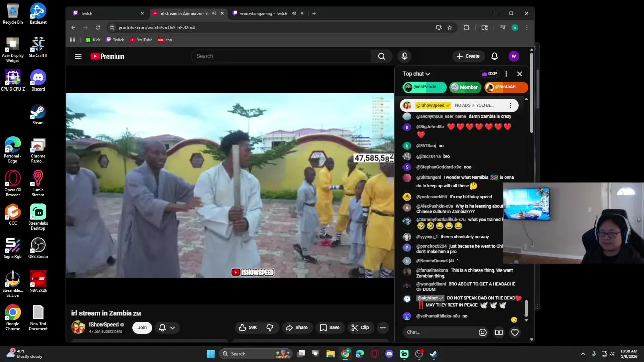Open the purple account avatar on YouTube
This screenshot has width=644, height=362.
(x=514, y=56)
